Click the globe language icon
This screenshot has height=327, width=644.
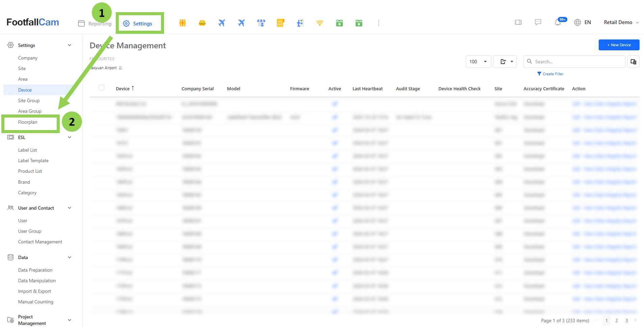(578, 22)
